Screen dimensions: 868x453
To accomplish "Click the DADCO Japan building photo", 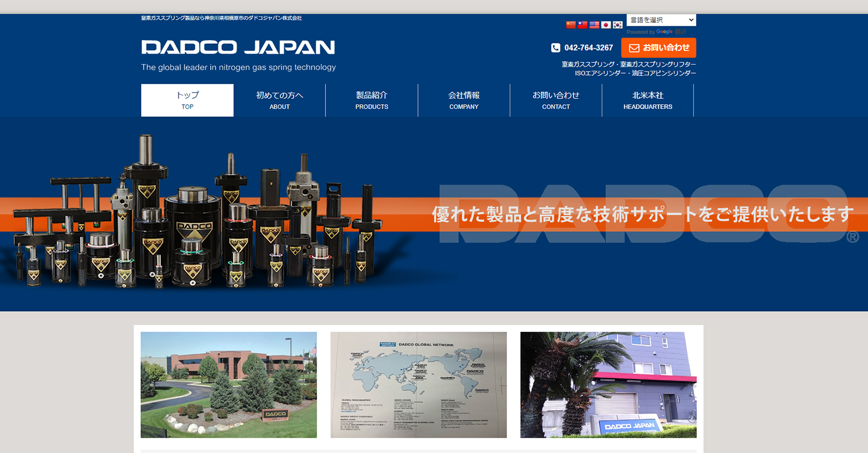I will click(x=608, y=385).
